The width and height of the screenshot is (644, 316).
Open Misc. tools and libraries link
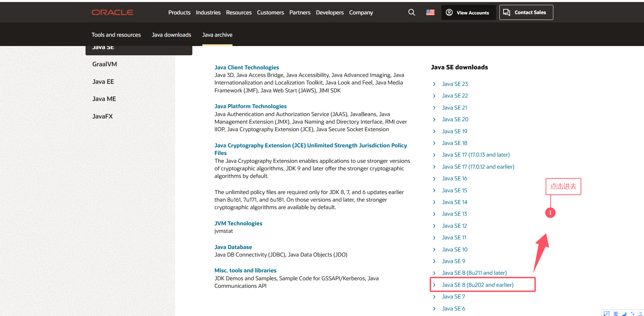tap(245, 271)
